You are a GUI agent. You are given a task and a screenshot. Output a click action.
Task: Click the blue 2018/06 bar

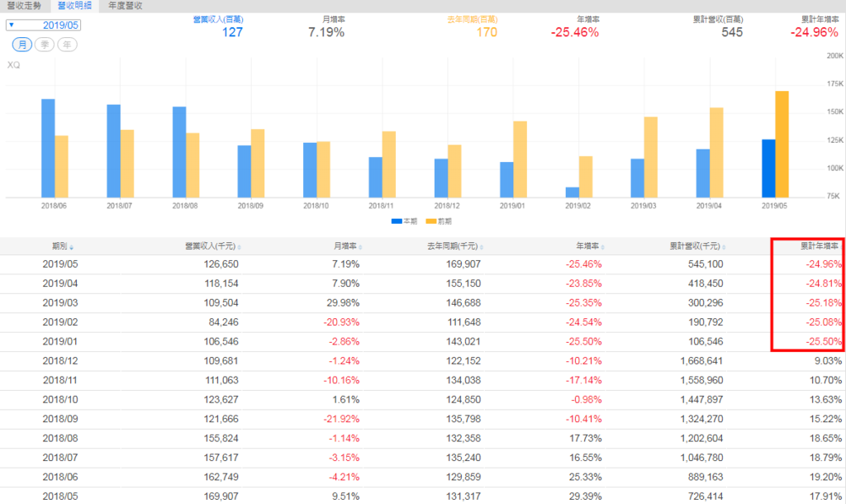48,149
